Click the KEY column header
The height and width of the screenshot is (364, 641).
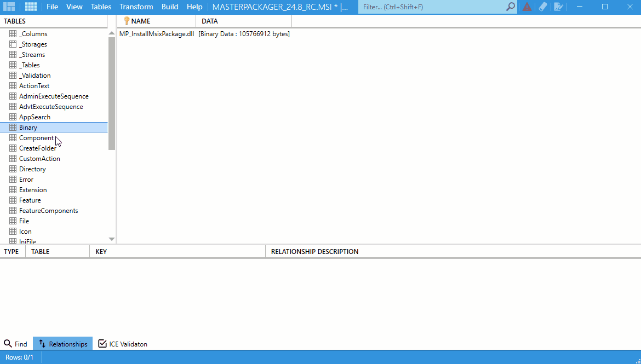(x=178, y=252)
